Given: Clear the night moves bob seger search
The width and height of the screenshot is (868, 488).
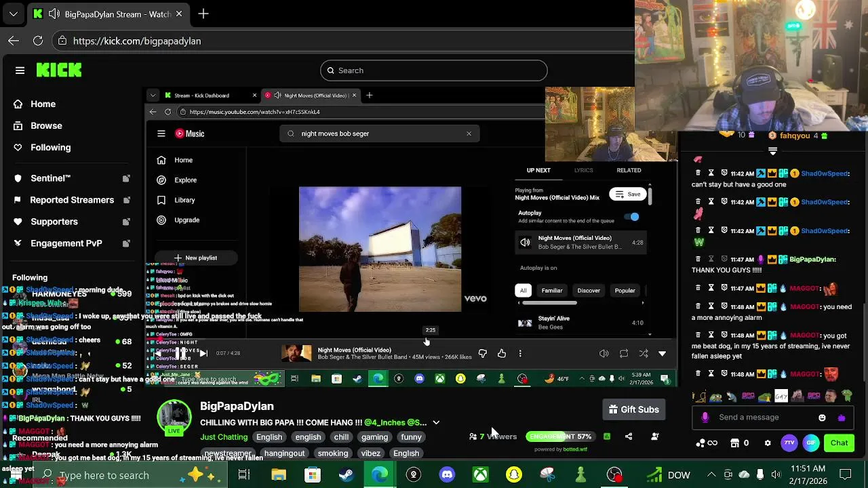Looking at the screenshot, I should (x=469, y=134).
